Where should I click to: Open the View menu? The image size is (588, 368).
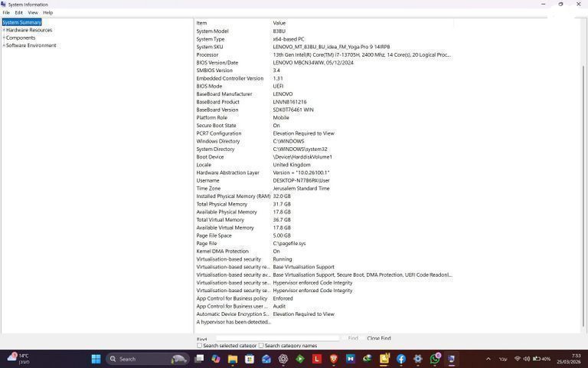pyautogui.click(x=33, y=12)
